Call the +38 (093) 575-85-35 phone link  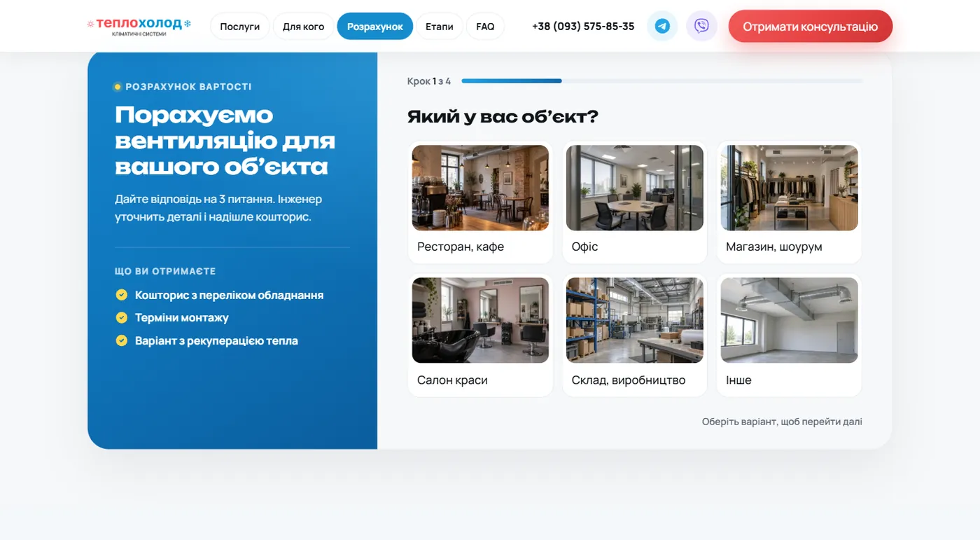coord(583,27)
